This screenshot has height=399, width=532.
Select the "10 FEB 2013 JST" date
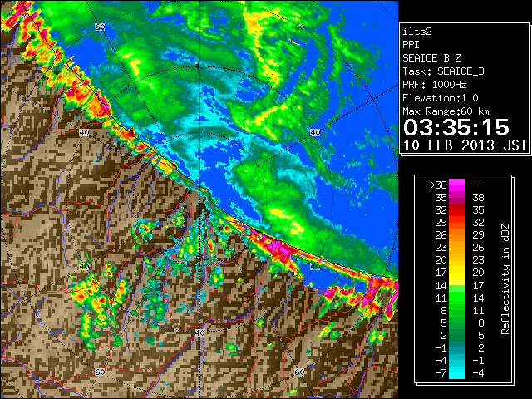point(465,145)
